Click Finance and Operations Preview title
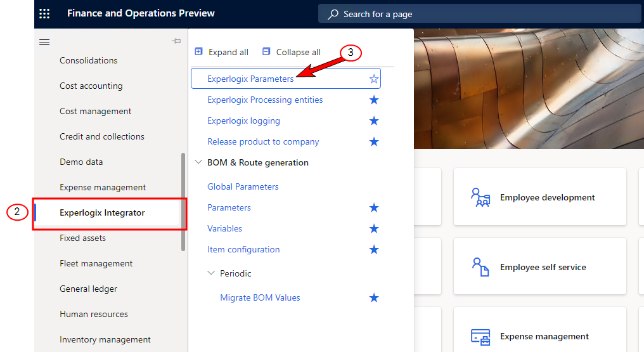 pyautogui.click(x=141, y=13)
